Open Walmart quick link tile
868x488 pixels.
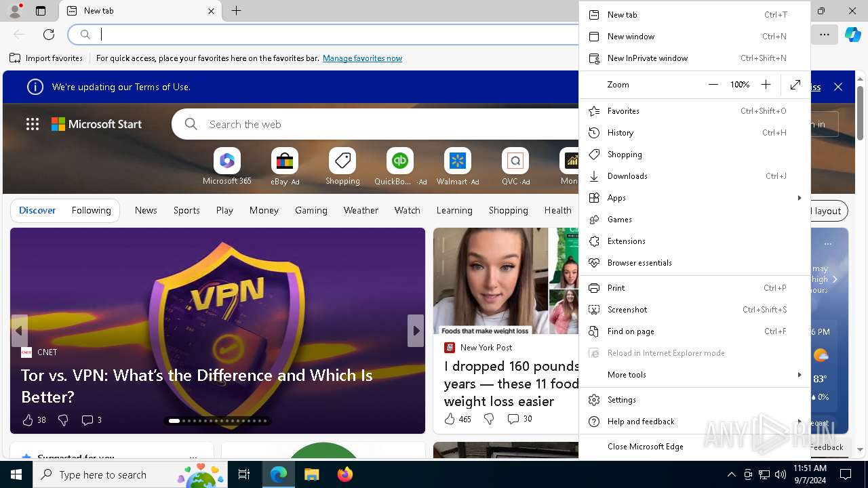[458, 167]
